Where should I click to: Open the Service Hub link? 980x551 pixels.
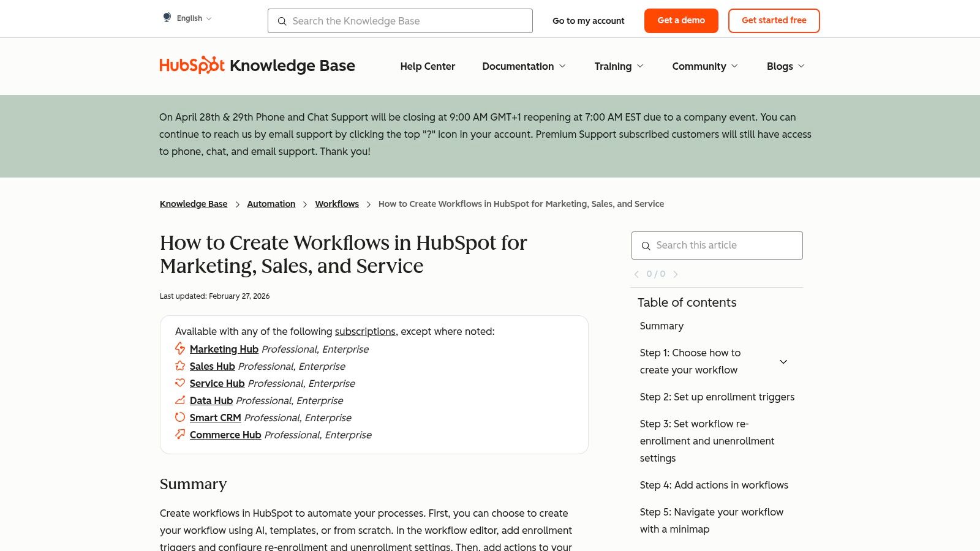(x=217, y=383)
